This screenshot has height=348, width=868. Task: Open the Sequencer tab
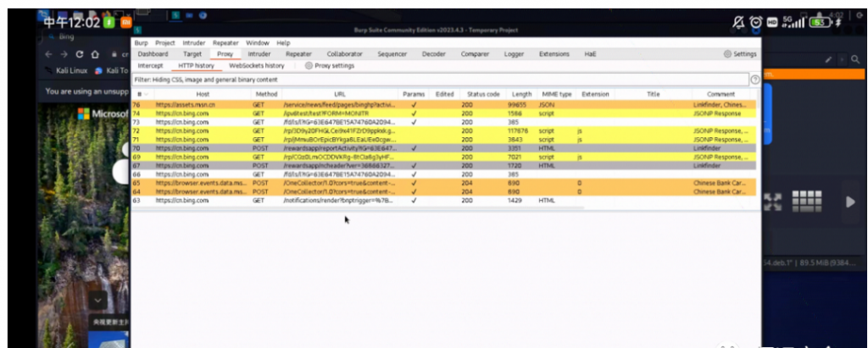[x=392, y=54]
